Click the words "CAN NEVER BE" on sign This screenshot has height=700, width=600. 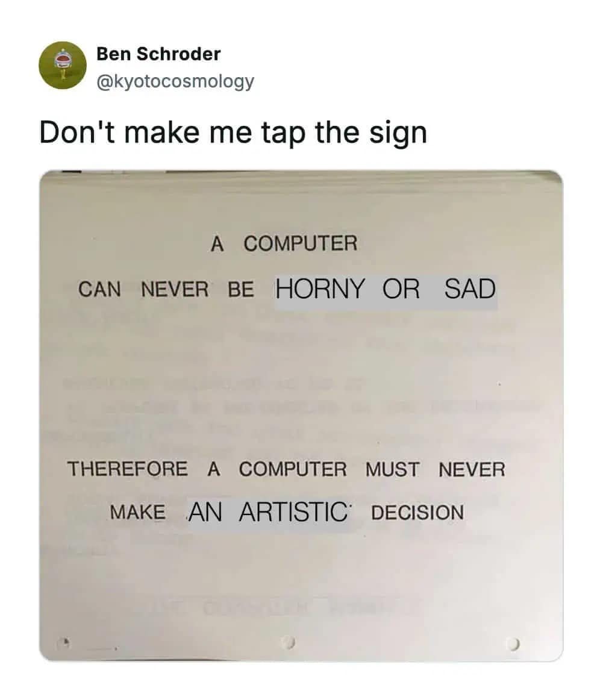point(166,289)
